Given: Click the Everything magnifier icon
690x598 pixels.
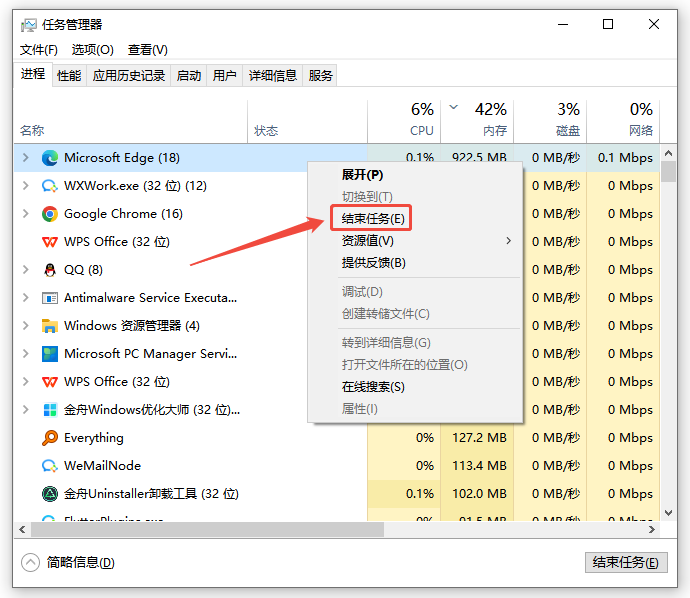Looking at the screenshot, I should click(x=50, y=438).
